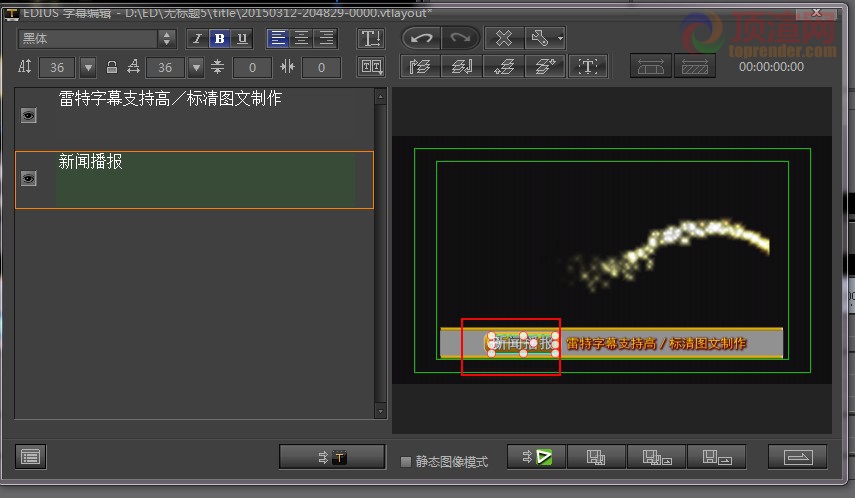Viewport: 855px width, 498px height.
Task: Undo the last action
Action: click(421, 38)
